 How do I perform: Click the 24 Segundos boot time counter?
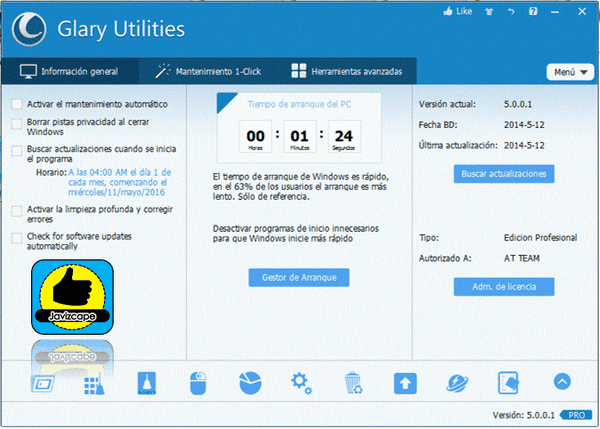(344, 137)
